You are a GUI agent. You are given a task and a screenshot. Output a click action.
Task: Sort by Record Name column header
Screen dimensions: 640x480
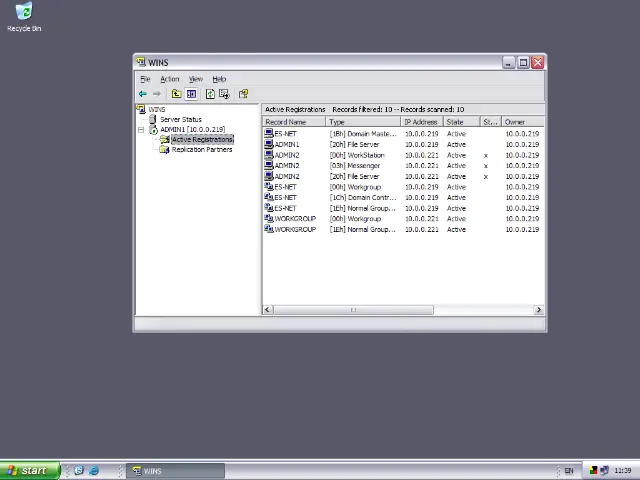coord(294,122)
